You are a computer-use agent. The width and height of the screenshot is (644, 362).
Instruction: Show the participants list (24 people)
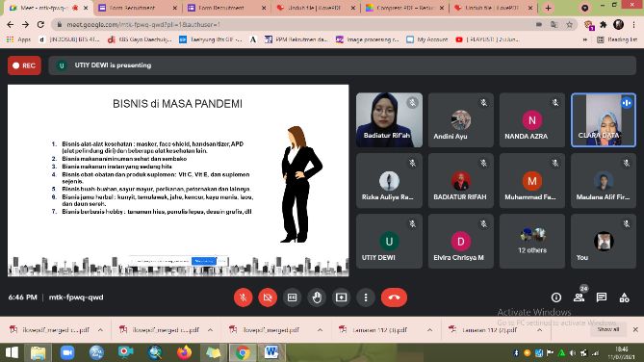click(x=580, y=297)
